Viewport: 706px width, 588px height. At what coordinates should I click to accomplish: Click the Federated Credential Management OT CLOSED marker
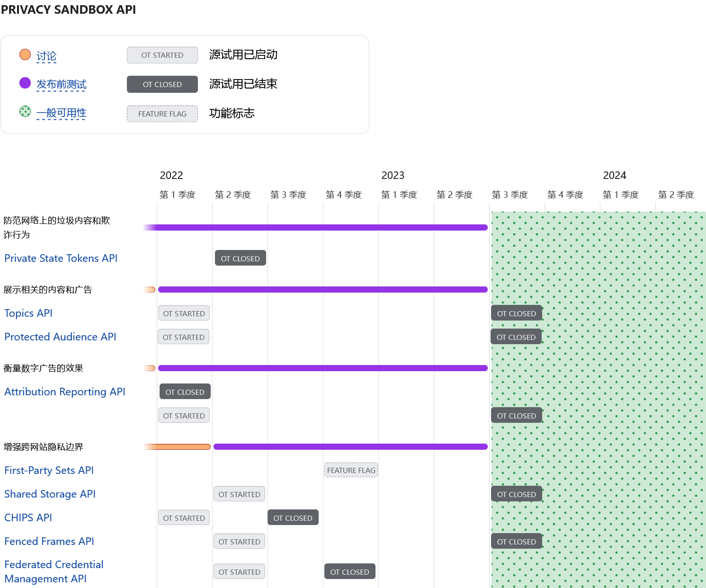tap(349, 572)
